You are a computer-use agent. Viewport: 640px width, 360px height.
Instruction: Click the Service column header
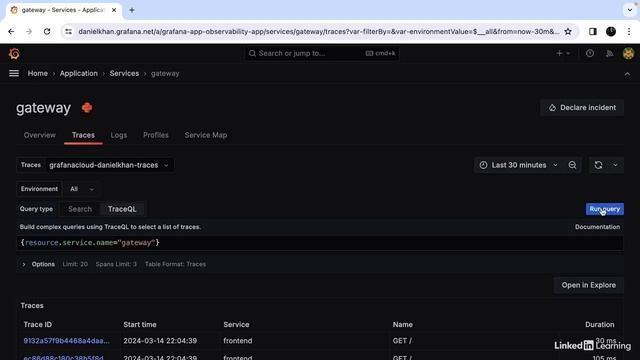236,324
